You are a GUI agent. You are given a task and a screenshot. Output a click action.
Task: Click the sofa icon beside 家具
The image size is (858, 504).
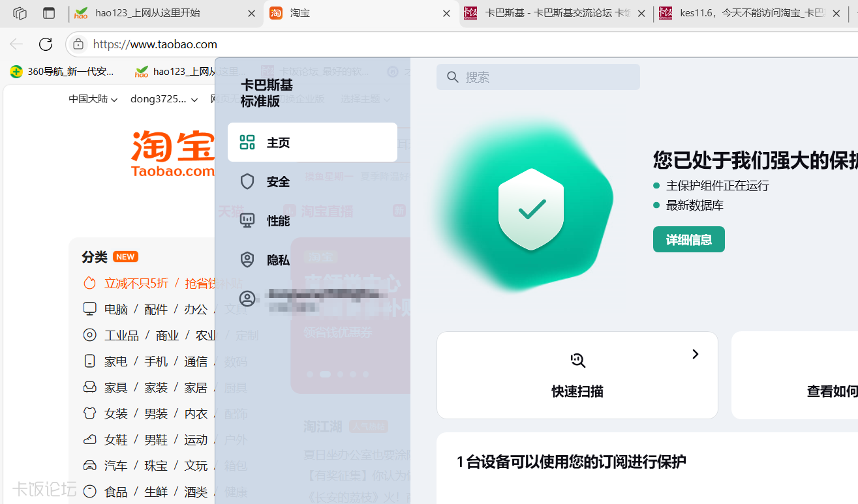[x=89, y=387]
